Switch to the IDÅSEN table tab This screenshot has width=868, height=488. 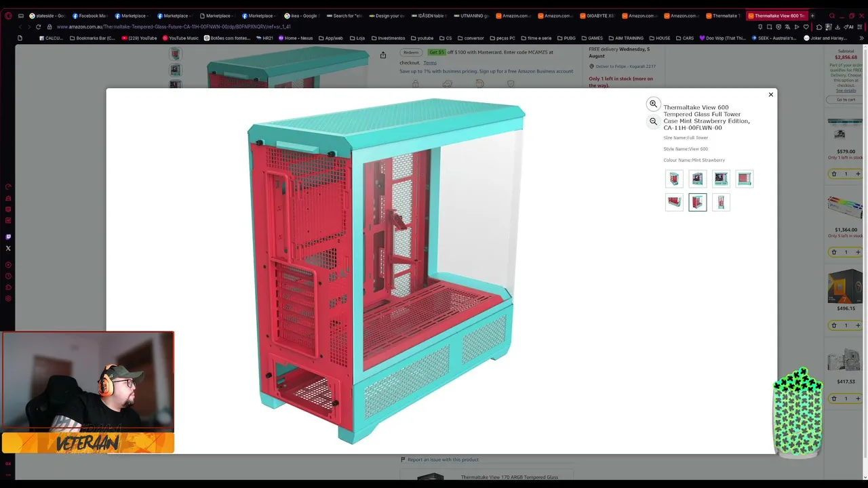(428, 16)
